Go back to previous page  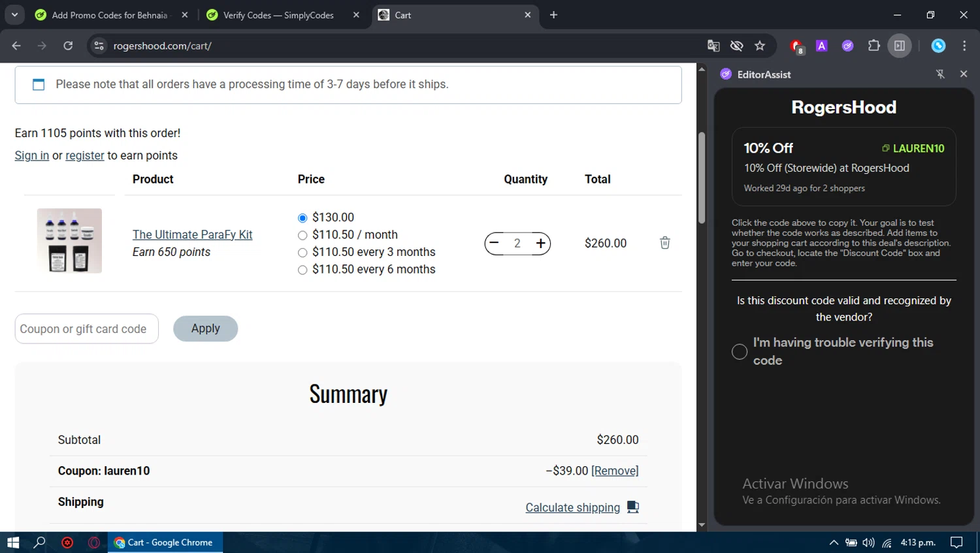16,46
